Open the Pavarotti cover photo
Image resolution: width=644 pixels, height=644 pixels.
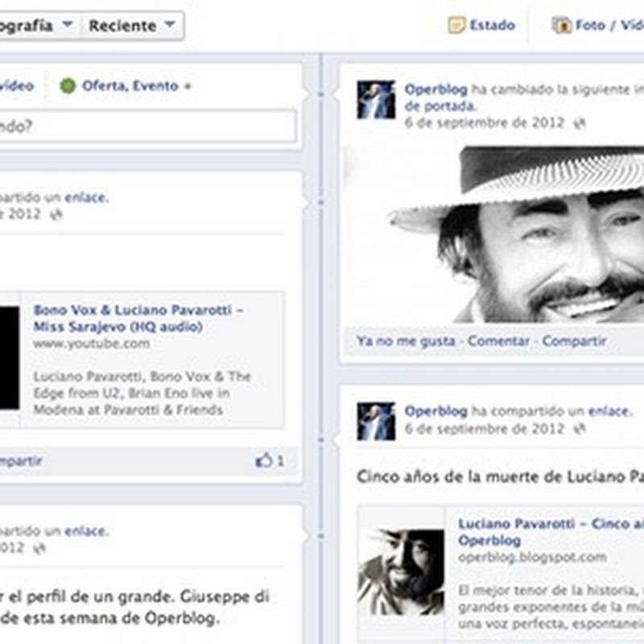pyautogui.click(x=493, y=234)
